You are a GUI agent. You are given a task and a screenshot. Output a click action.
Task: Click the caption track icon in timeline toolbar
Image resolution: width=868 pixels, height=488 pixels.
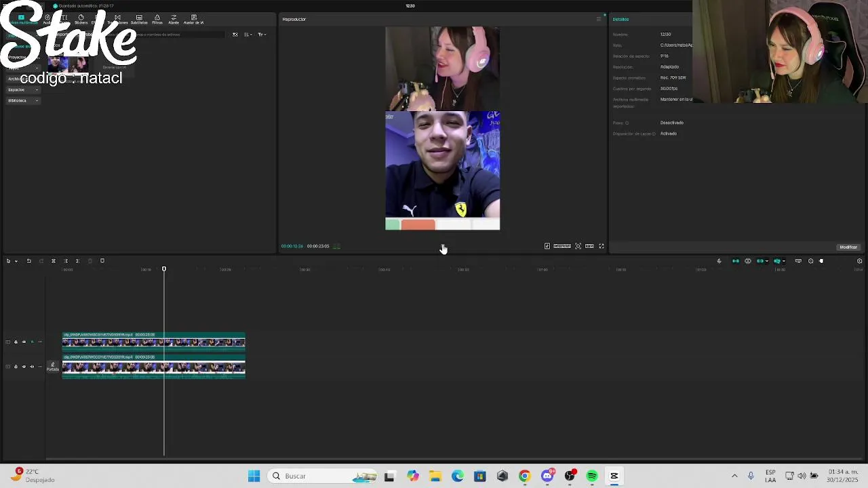798,261
